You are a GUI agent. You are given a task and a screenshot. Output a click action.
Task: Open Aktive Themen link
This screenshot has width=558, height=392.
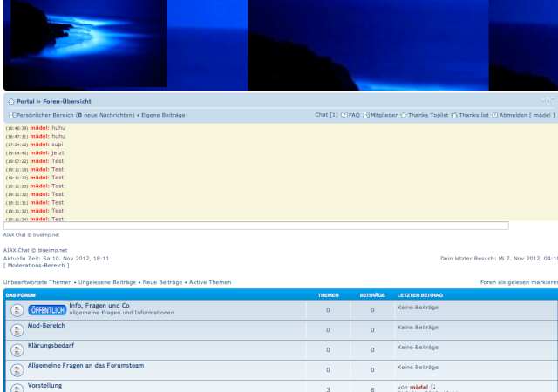210,282
